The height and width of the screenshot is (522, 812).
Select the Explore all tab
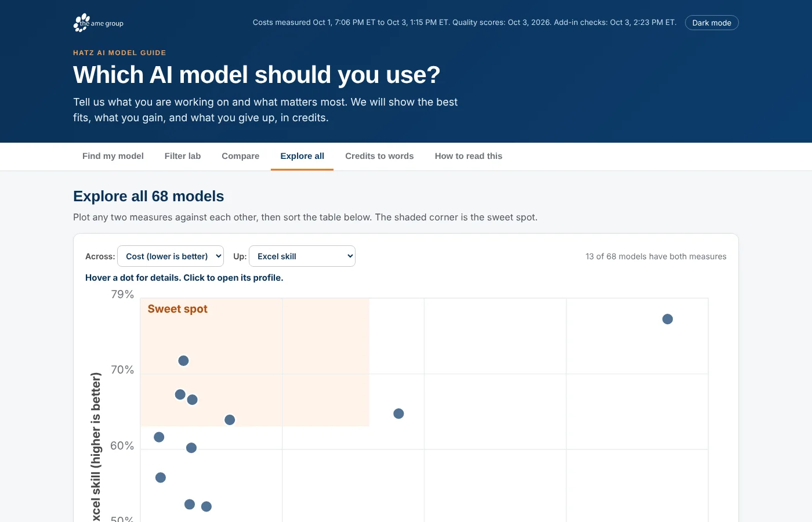pyautogui.click(x=302, y=156)
